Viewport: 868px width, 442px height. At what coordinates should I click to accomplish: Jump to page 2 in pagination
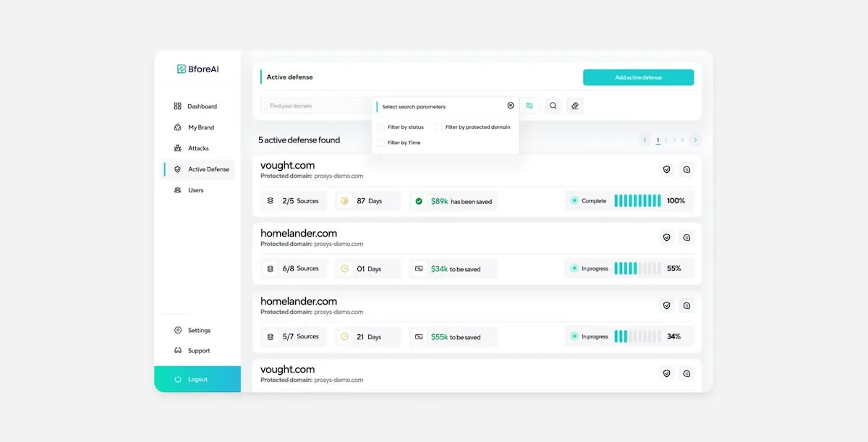point(665,140)
